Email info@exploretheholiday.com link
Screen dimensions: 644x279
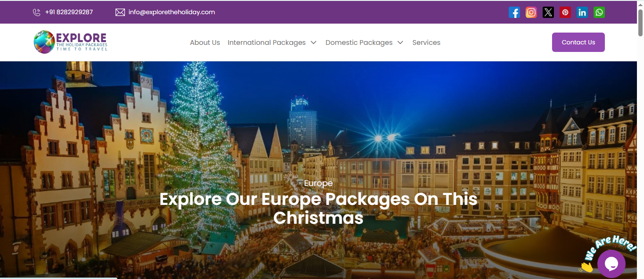coord(172,12)
